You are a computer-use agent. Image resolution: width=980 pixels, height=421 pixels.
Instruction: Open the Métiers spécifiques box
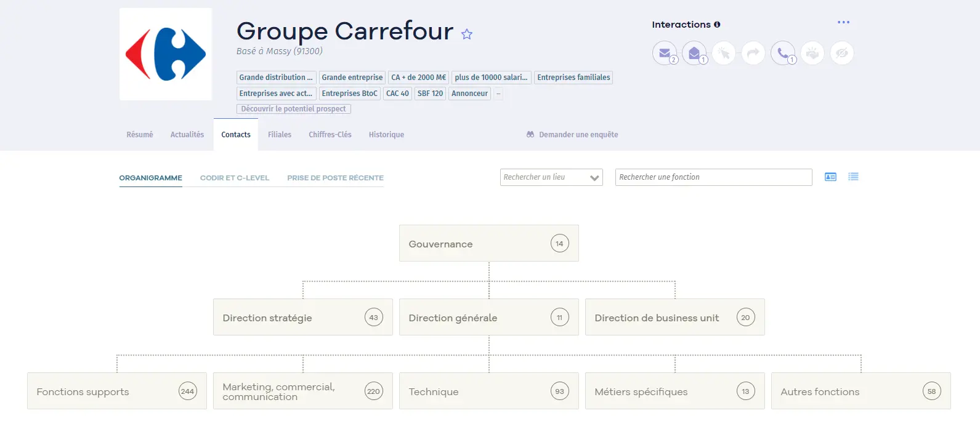point(675,391)
